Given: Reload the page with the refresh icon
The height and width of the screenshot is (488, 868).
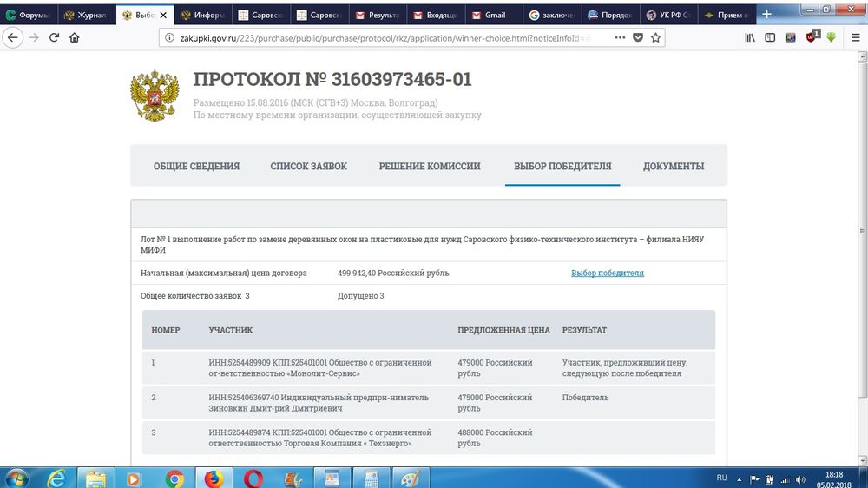Looking at the screenshot, I should pyautogui.click(x=54, y=38).
